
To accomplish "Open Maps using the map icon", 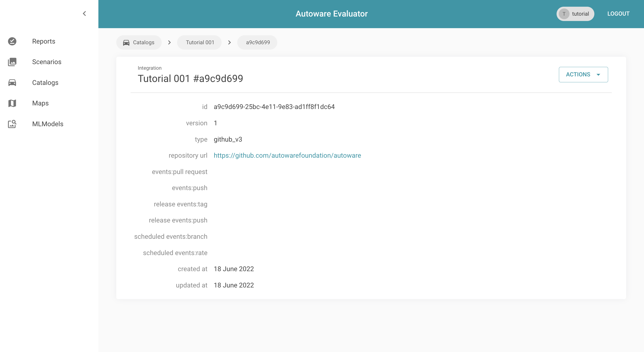I will pos(12,103).
